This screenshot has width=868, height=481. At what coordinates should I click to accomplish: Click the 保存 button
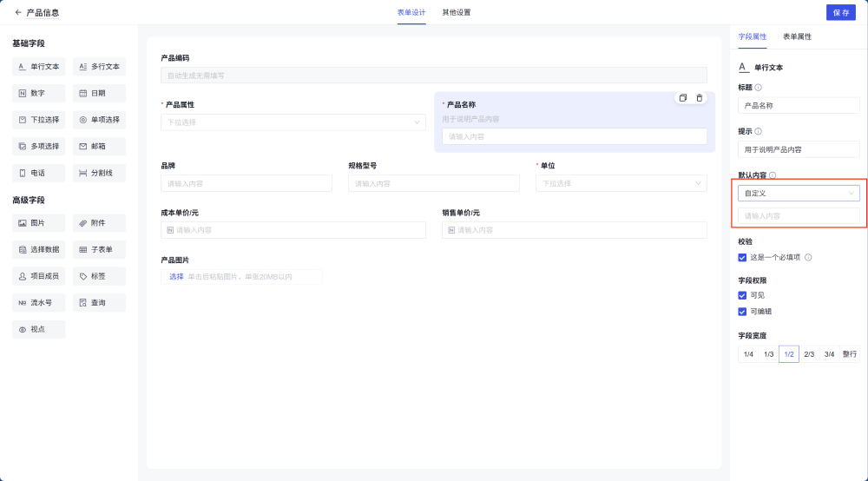pos(840,13)
